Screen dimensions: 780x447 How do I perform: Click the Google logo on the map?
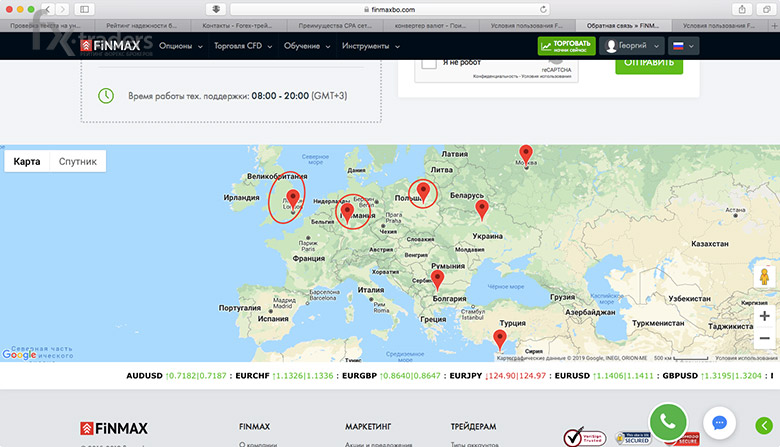tap(19, 355)
